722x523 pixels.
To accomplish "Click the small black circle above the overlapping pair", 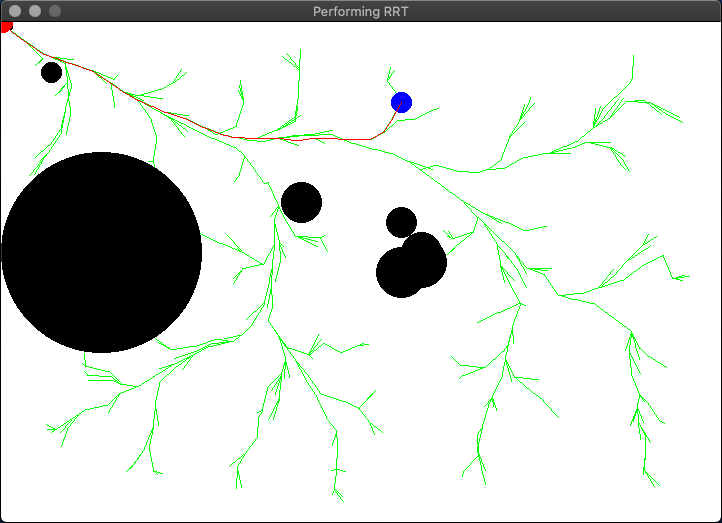I will click(x=401, y=222).
